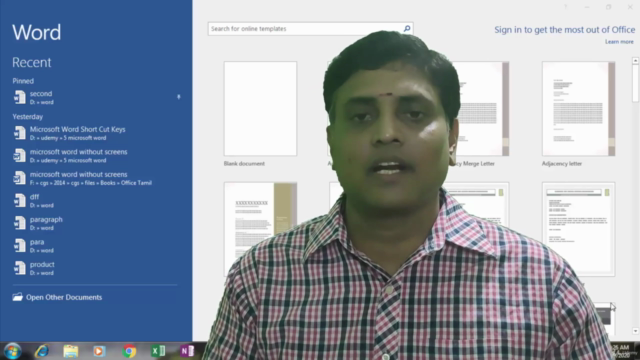Open OneNote from the taskbar

[187, 351]
